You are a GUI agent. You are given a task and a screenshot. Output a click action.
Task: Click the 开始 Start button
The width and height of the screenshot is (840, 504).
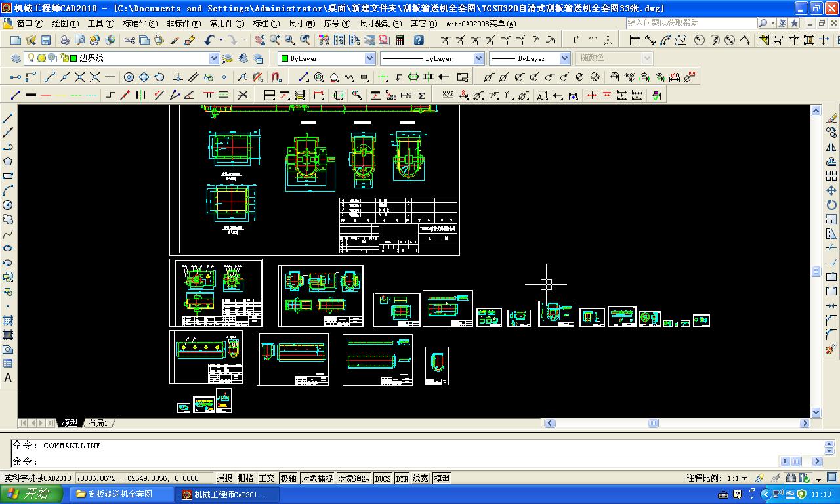30,494
